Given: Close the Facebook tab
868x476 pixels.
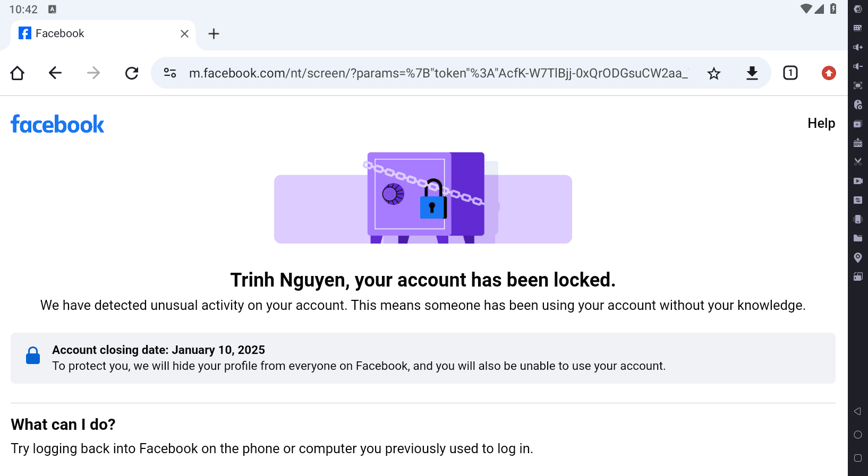Looking at the screenshot, I should [x=184, y=34].
